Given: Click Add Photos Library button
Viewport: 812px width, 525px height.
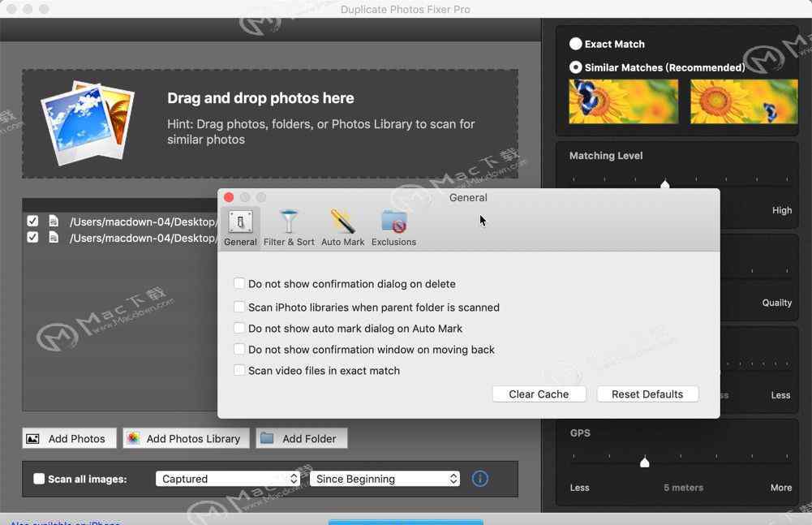Looking at the screenshot, I should [x=186, y=438].
